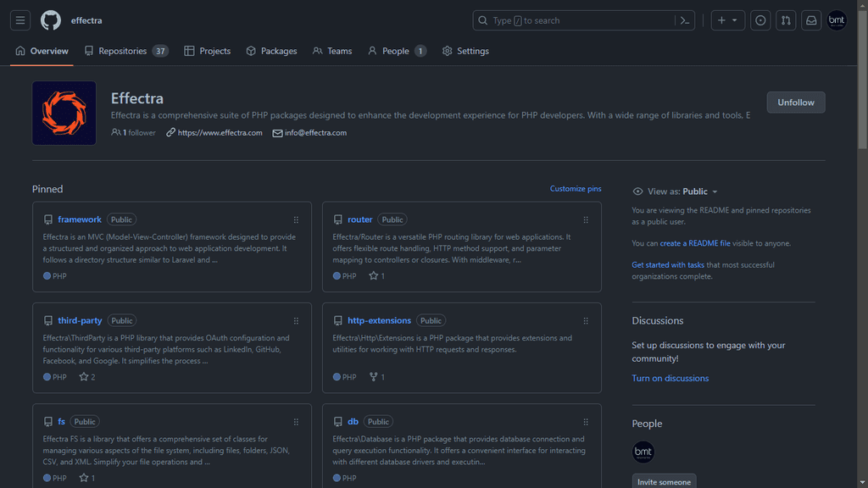Image resolution: width=868 pixels, height=488 pixels.
Task: Click the bmt member avatar under People
Action: 643,452
